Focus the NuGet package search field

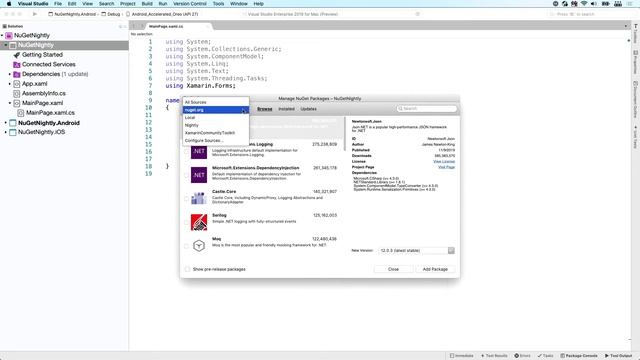tap(427, 109)
